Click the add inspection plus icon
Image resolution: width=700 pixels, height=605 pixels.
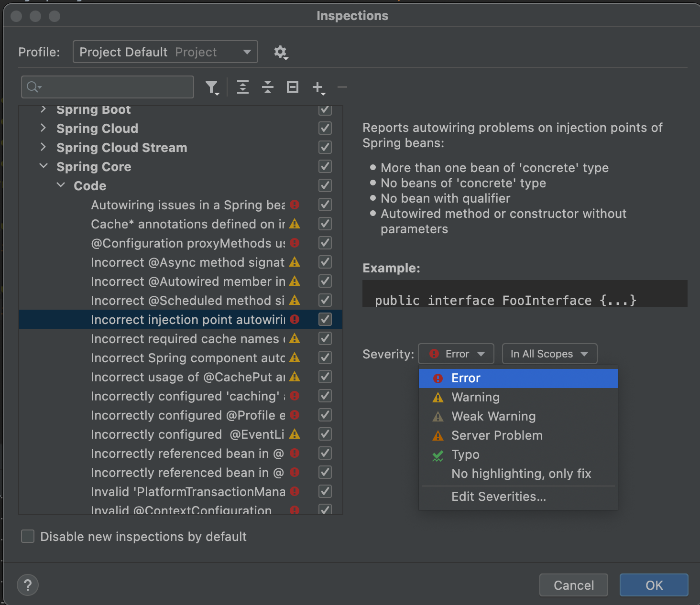click(318, 87)
